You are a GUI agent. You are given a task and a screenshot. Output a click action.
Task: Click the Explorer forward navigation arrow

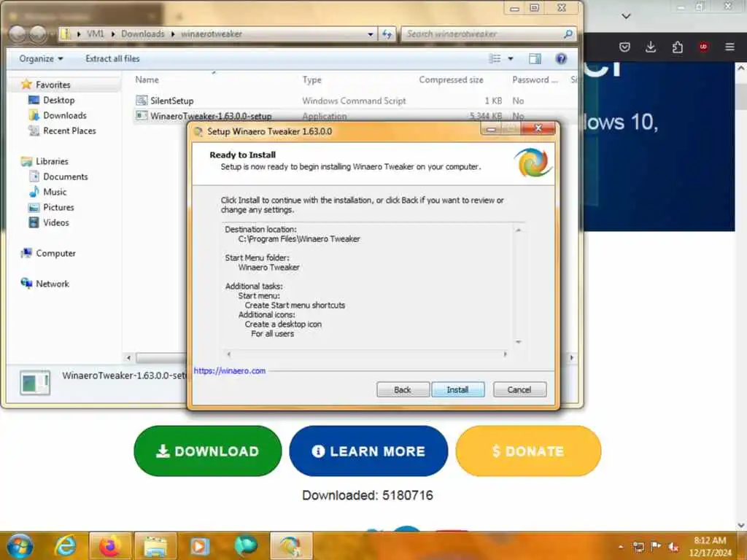coord(38,34)
